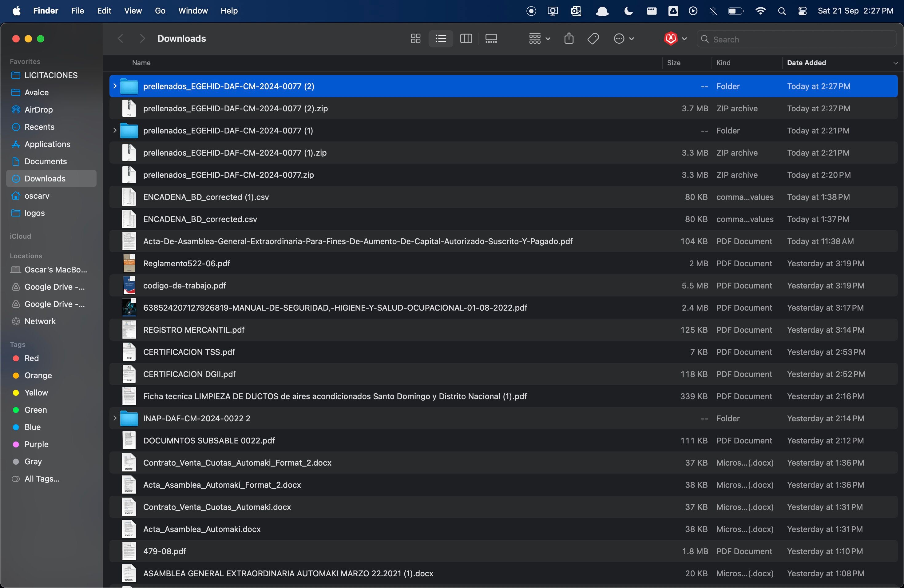
Task: Open the Group By dropdown
Action: coord(539,39)
